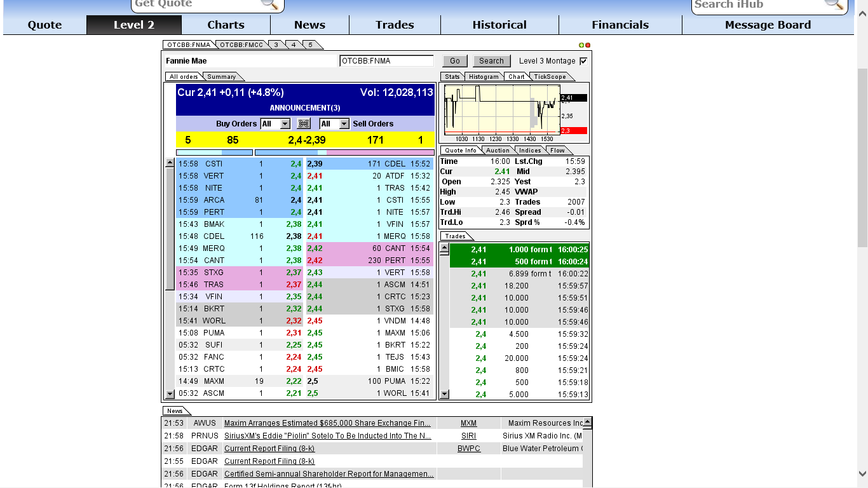Open the Auction tab
Image resolution: width=868 pixels, height=488 pixels.
coord(498,150)
